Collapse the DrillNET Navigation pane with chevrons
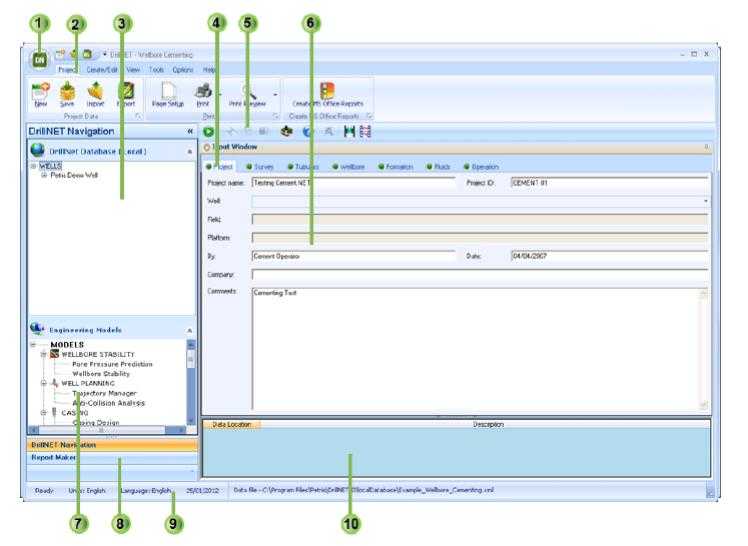748x546 pixels. click(x=190, y=131)
